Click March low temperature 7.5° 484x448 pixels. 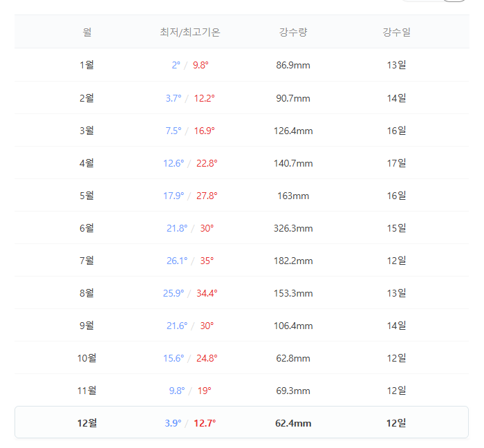tap(174, 131)
